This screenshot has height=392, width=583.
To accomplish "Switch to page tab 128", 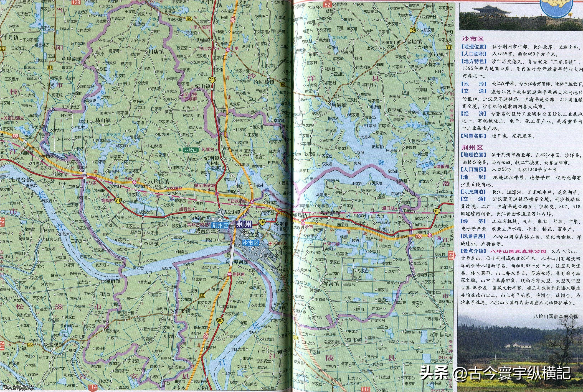I will tap(76, 3).
